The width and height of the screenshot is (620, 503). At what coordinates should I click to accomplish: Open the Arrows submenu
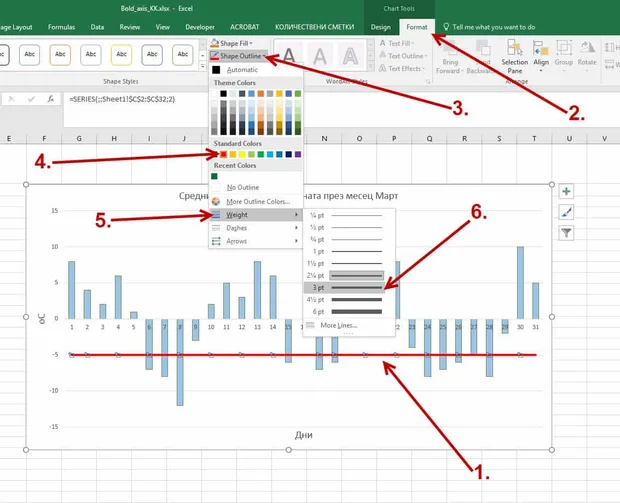pos(255,241)
